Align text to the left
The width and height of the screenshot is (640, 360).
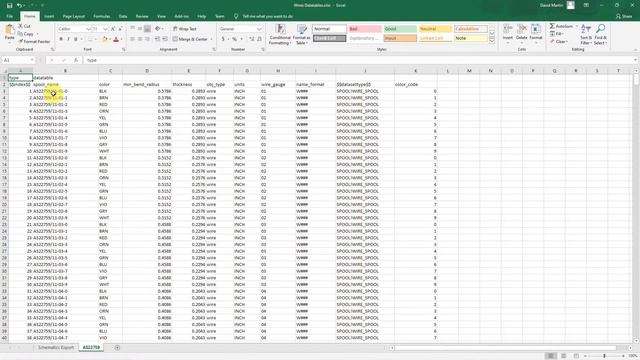[x=132, y=39]
